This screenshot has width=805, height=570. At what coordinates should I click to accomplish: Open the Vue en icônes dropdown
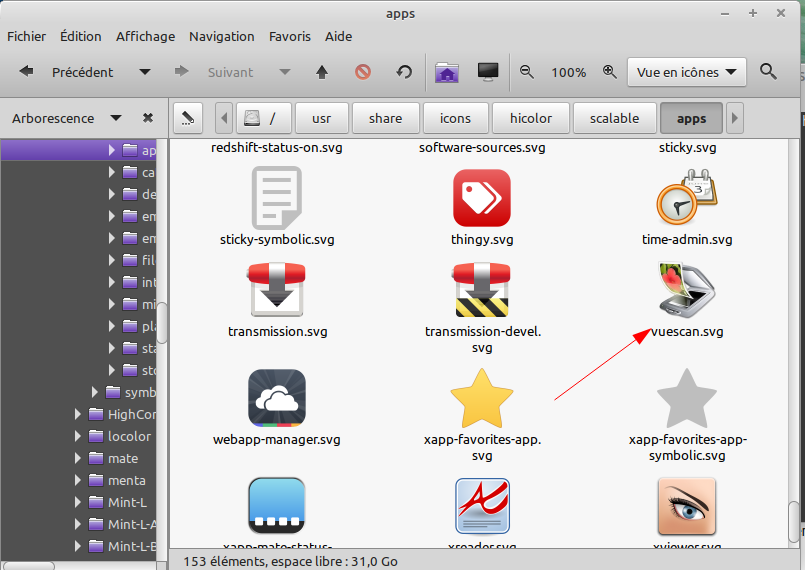pos(687,72)
